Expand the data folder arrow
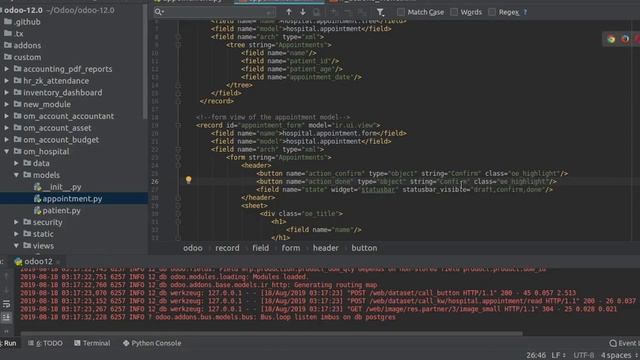The image size is (640, 360). [x=16, y=163]
